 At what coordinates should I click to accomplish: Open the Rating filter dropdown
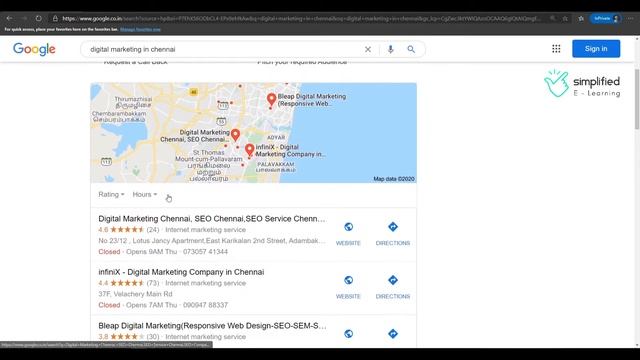pos(111,194)
